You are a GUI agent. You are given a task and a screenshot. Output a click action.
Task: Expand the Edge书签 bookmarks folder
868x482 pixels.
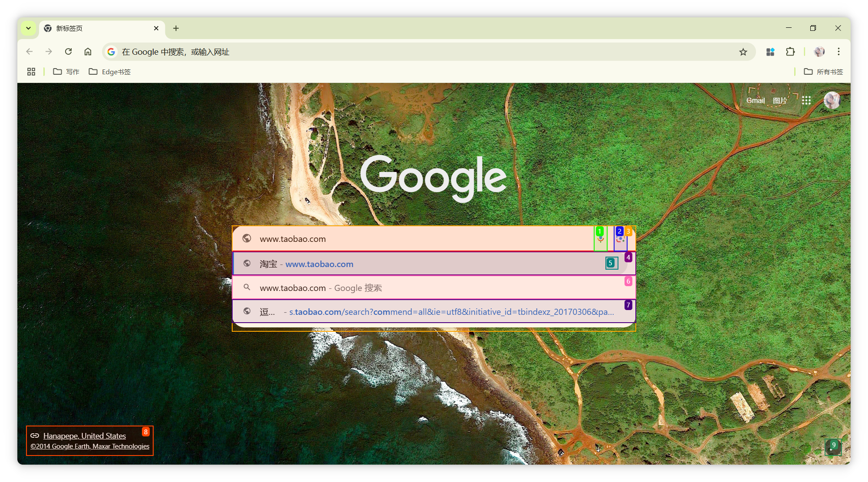coord(110,72)
